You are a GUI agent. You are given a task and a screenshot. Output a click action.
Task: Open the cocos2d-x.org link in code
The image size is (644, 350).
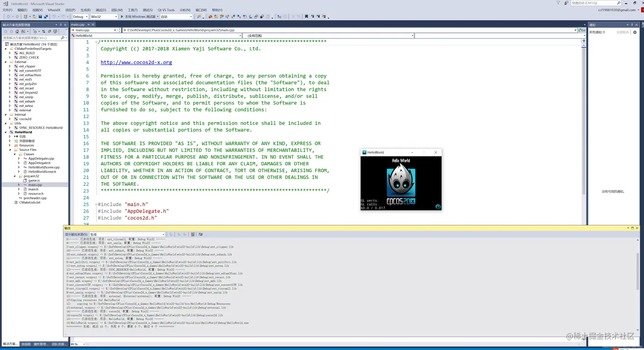pyautogui.click(x=136, y=62)
